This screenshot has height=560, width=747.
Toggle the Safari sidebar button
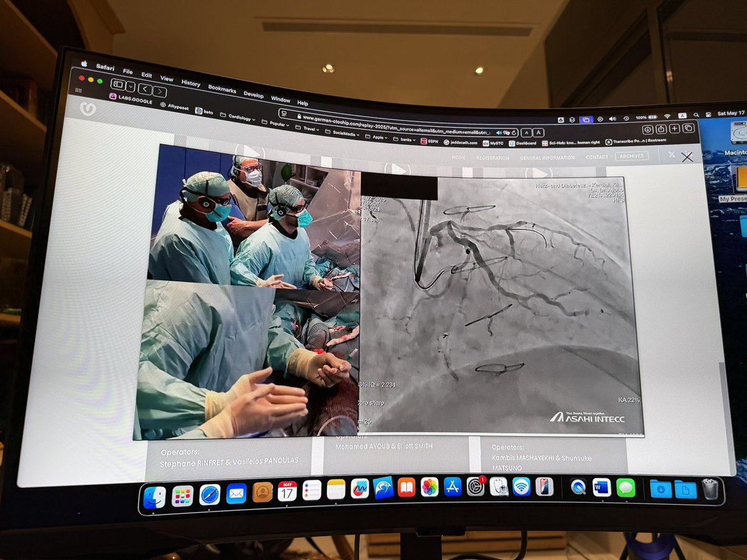click(119, 84)
